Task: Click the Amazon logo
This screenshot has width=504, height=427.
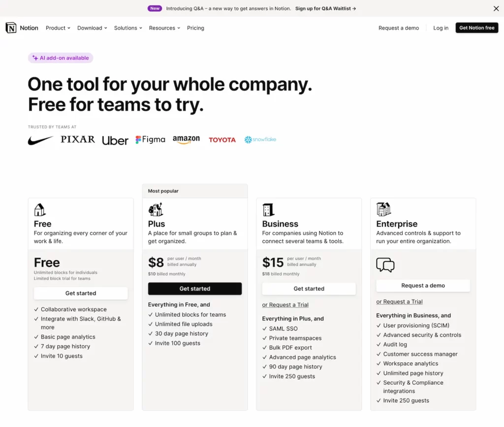Action: (x=186, y=139)
